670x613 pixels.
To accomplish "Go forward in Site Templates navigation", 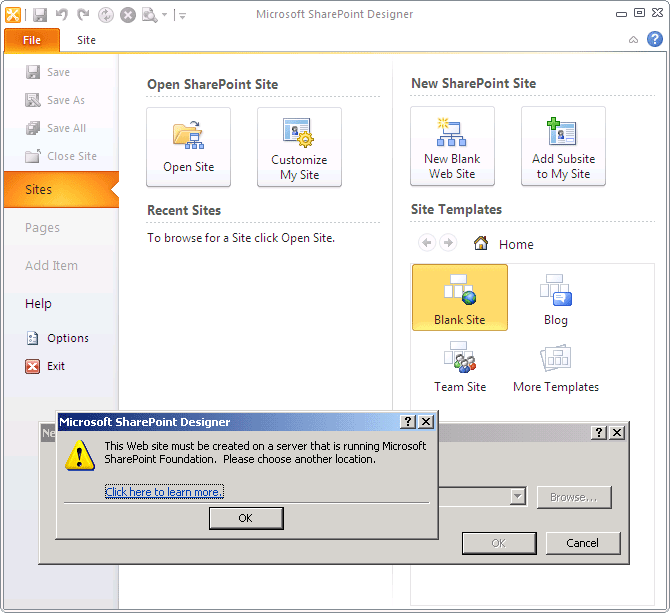I will click(x=448, y=243).
